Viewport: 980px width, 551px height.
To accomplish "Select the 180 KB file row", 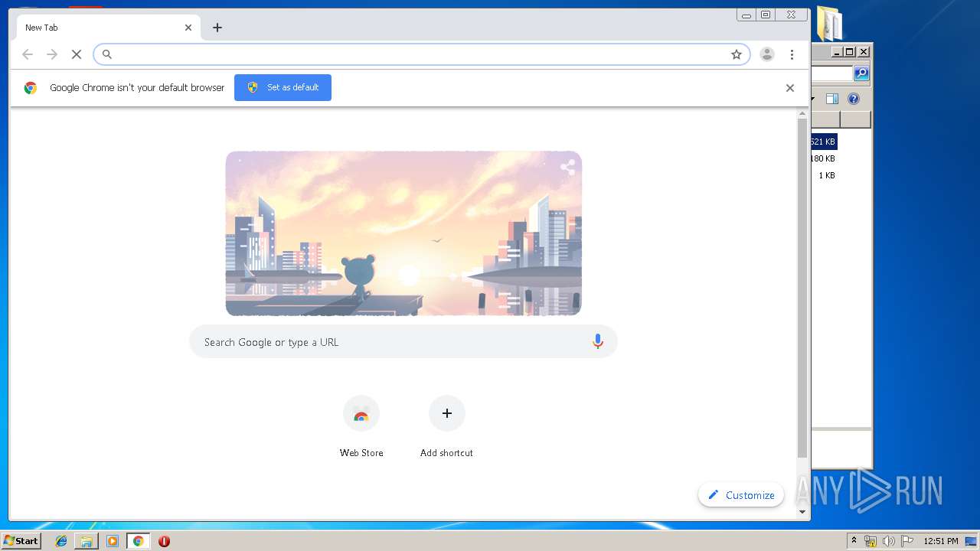I will click(824, 158).
